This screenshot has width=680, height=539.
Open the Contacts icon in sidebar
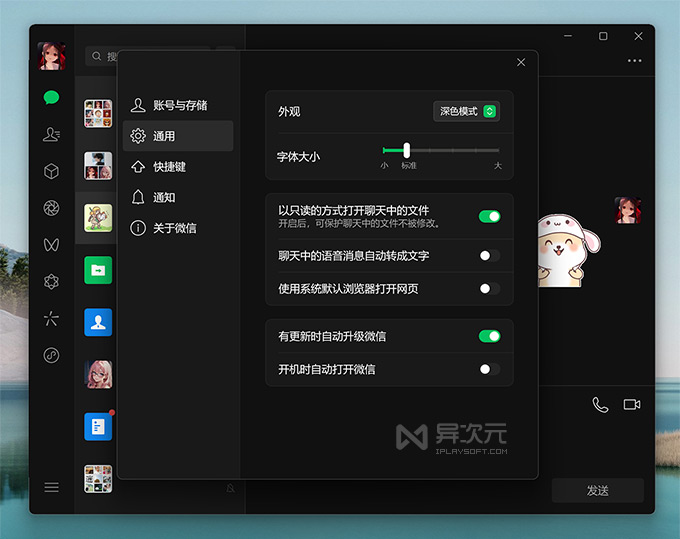tap(51, 134)
